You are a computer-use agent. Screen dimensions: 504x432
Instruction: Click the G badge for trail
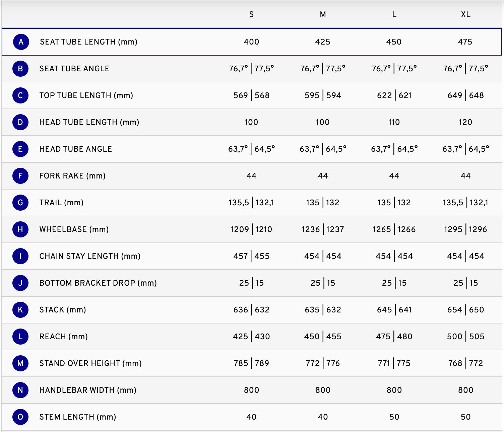pos(20,203)
